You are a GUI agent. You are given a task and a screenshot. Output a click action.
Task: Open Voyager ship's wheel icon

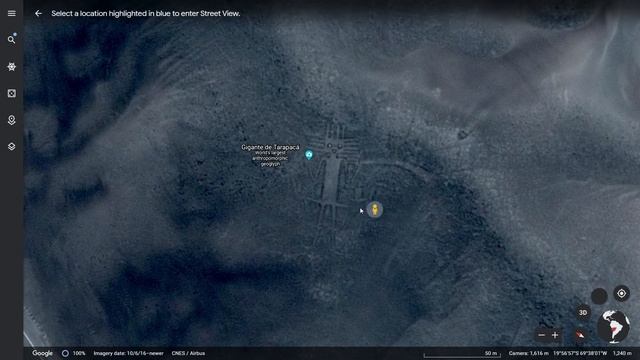(x=11, y=67)
